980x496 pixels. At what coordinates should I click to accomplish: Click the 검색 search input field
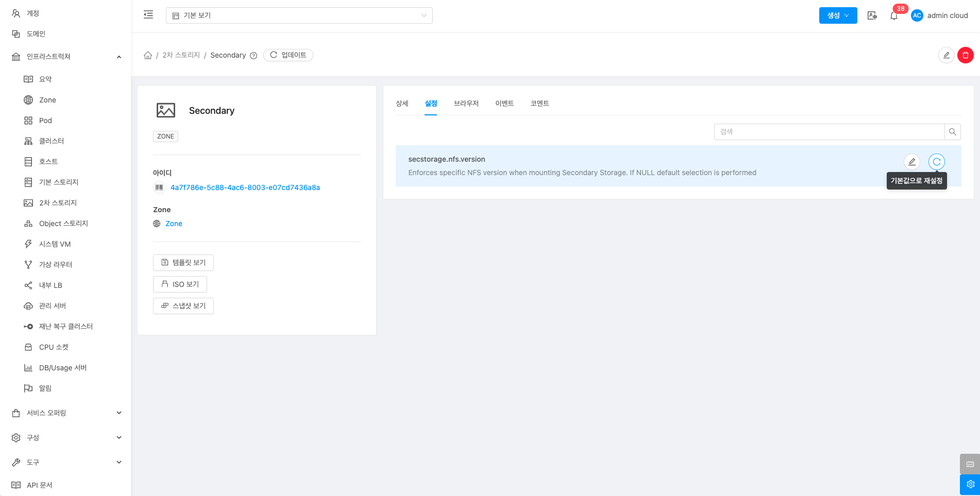(x=829, y=132)
